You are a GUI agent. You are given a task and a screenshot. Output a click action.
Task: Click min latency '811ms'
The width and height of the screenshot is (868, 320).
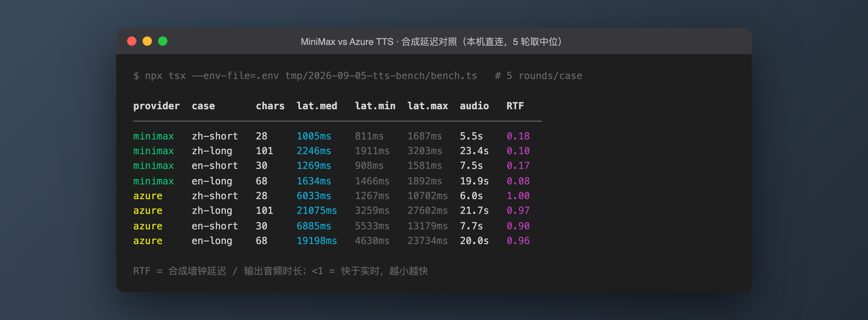(x=369, y=136)
